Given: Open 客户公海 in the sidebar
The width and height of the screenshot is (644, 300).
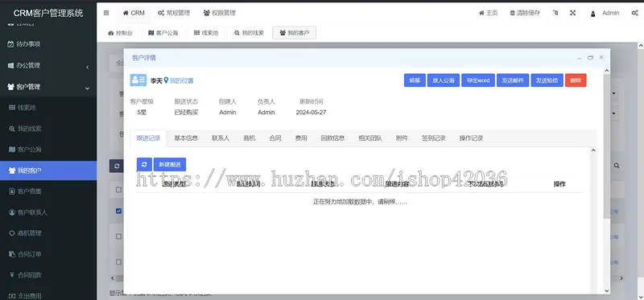Looking at the screenshot, I should pos(48,150).
